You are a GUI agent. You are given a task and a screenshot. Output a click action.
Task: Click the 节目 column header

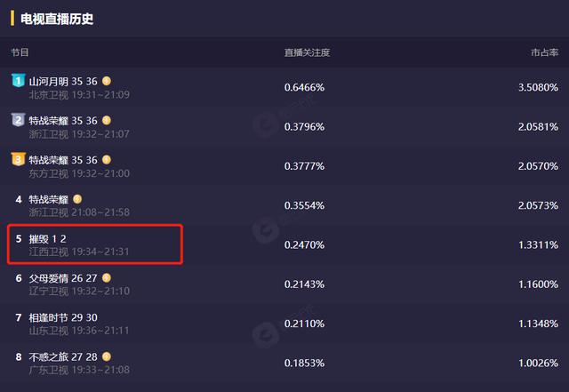(20, 52)
